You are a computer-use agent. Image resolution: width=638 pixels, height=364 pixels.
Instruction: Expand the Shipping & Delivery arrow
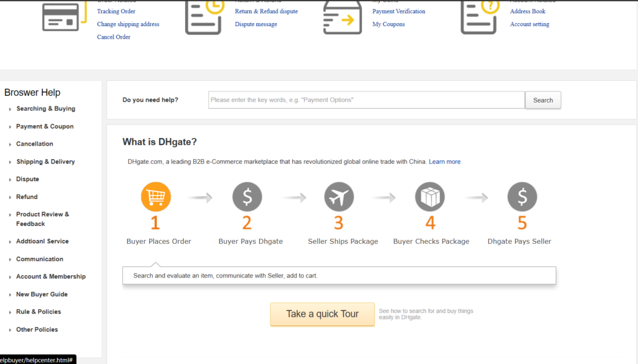(10, 162)
